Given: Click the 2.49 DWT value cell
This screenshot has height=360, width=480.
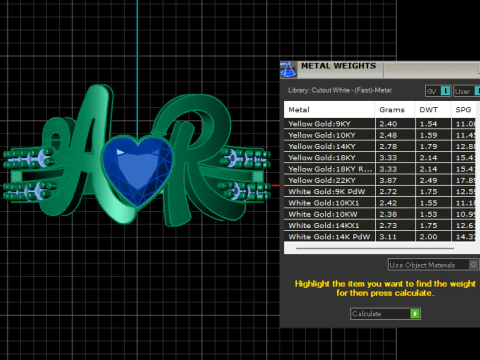Looking at the screenshot, I should (433, 180).
